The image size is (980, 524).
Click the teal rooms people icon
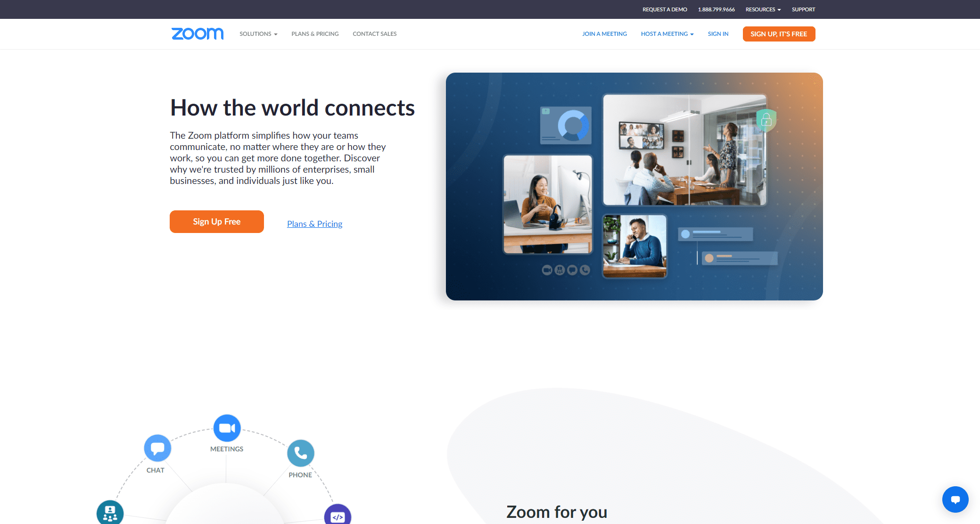(x=110, y=513)
